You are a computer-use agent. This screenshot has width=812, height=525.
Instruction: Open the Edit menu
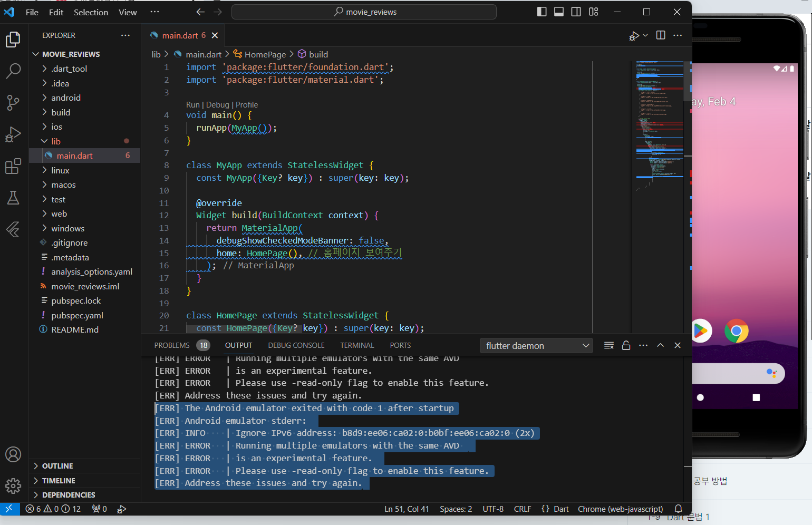pos(56,12)
